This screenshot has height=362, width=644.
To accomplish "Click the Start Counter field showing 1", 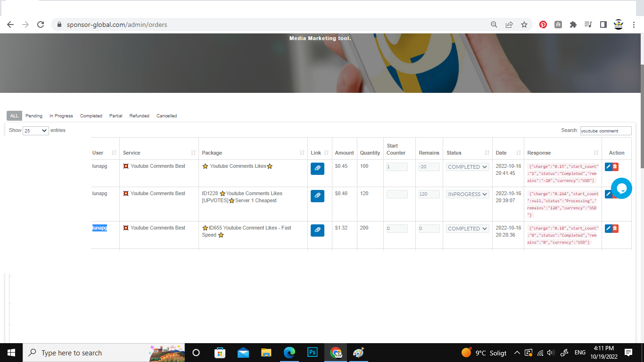I will (x=397, y=167).
